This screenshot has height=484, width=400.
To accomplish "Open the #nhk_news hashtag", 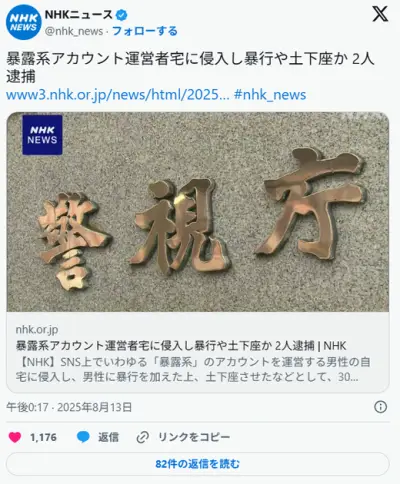I will point(270,95).
